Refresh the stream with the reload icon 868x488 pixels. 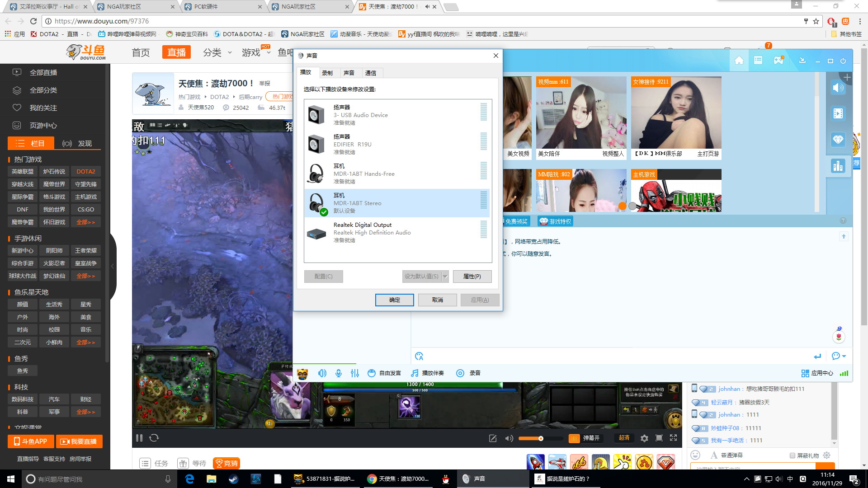click(154, 438)
